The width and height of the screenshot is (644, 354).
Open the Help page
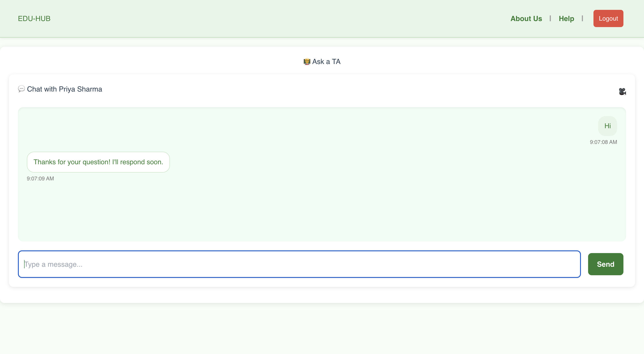point(566,19)
